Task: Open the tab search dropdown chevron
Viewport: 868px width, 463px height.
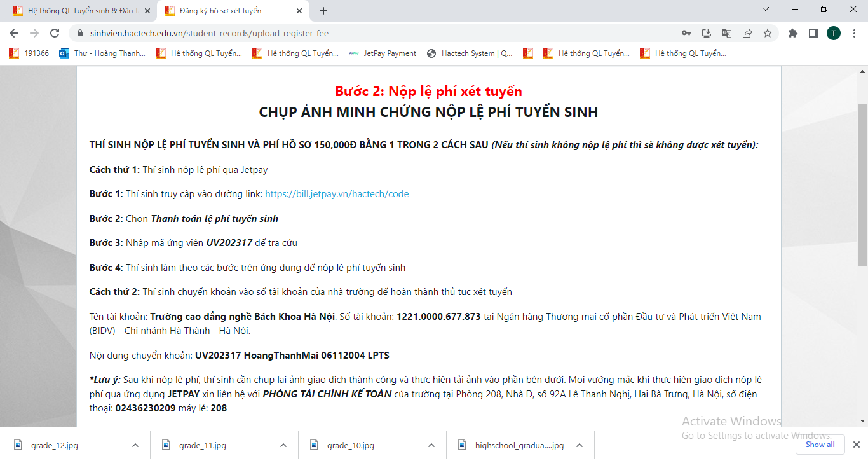Action: coord(766,10)
